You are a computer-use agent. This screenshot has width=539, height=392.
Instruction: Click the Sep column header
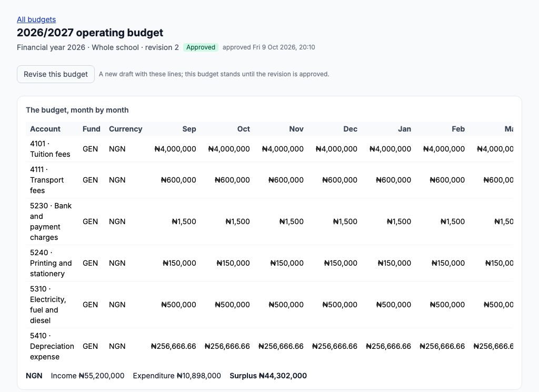click(189, 129)
